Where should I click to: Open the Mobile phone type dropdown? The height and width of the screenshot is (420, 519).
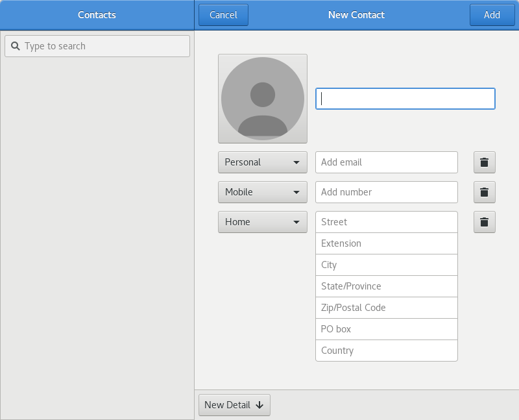262,192
